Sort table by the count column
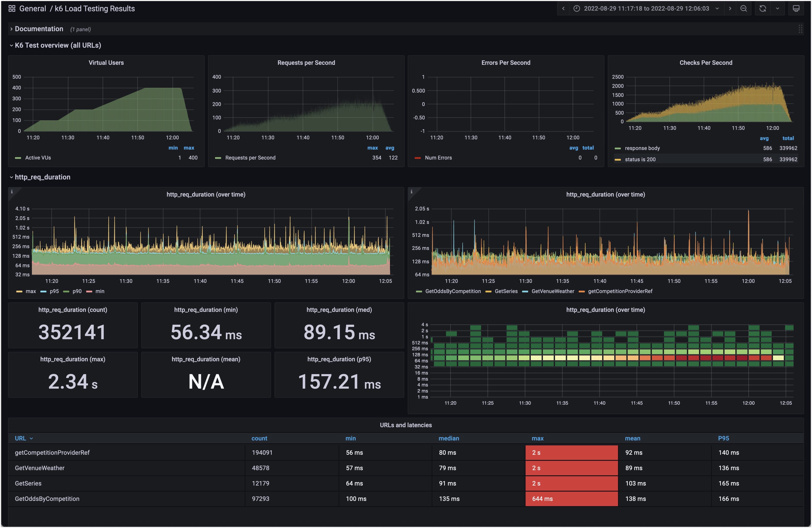The width and height of the screenshot is (812, 528). point(259,438)
